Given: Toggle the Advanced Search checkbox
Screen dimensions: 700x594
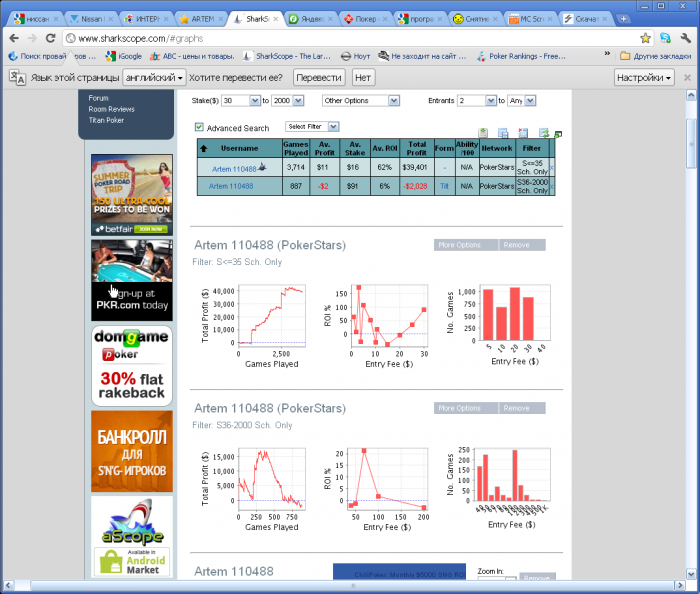Looking at the screenshot, I should (199, 127).
